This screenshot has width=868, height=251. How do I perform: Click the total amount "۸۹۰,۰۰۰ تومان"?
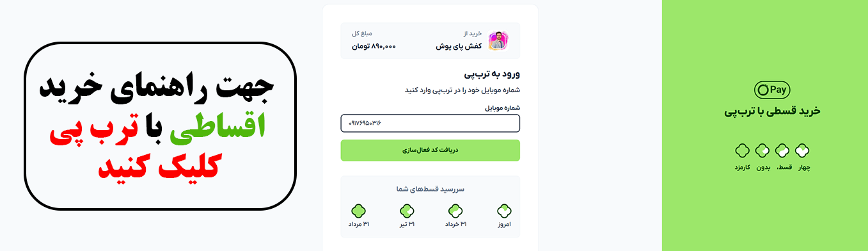374,47
